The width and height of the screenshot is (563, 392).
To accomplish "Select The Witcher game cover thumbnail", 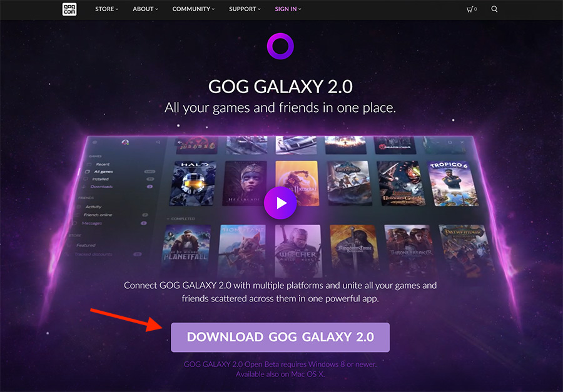I will [298, 249].
